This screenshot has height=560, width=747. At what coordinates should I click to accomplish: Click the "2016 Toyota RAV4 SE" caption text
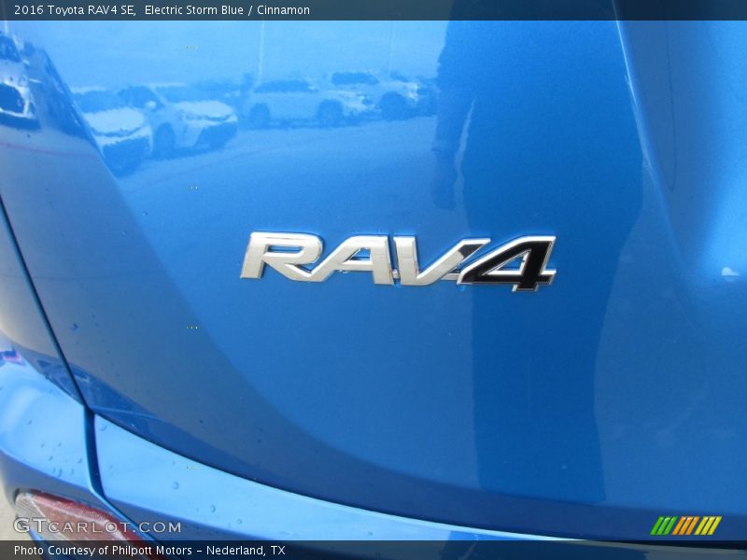pos(75,10)
